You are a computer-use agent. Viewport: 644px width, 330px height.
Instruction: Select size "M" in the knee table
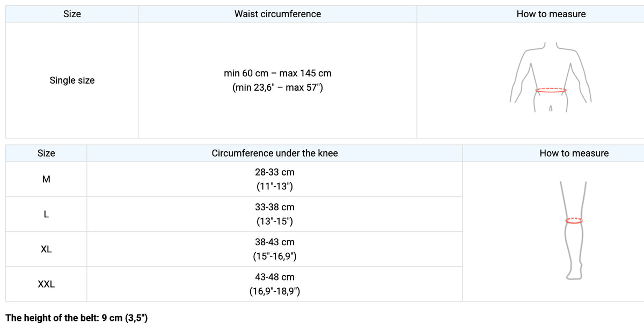[46, 179]
